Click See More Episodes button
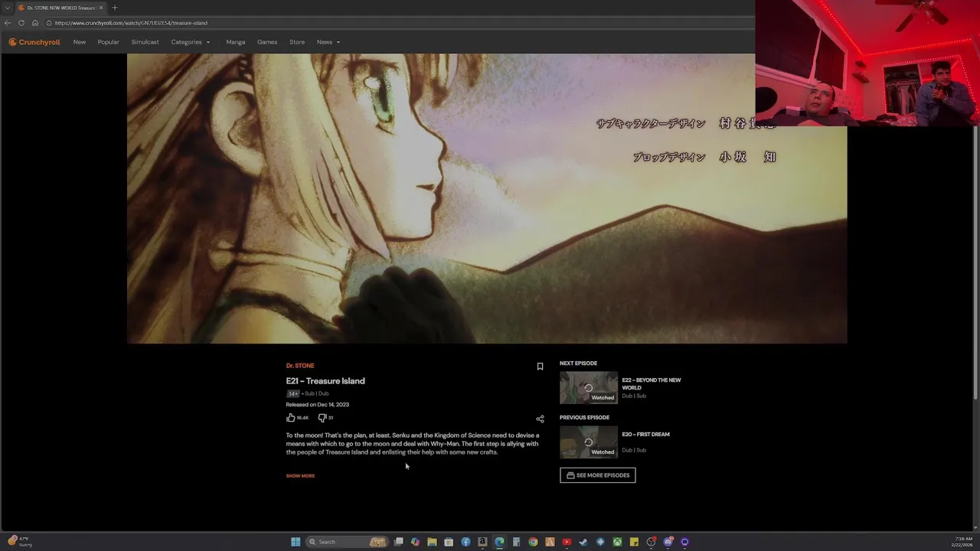 click(x=598, y=475)
